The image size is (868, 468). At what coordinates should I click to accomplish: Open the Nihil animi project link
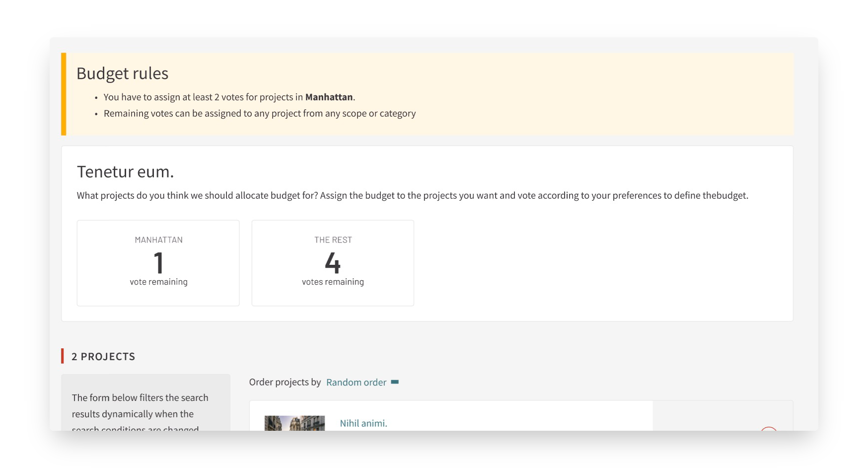pyautogui.click(x=363, y=423)
